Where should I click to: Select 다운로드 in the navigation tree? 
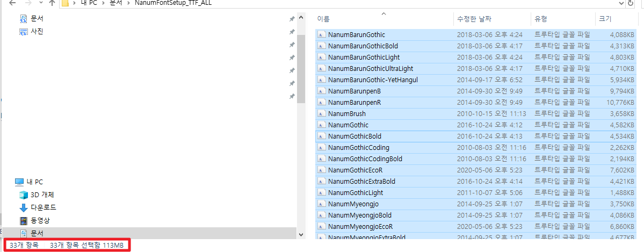pos(44,207)
